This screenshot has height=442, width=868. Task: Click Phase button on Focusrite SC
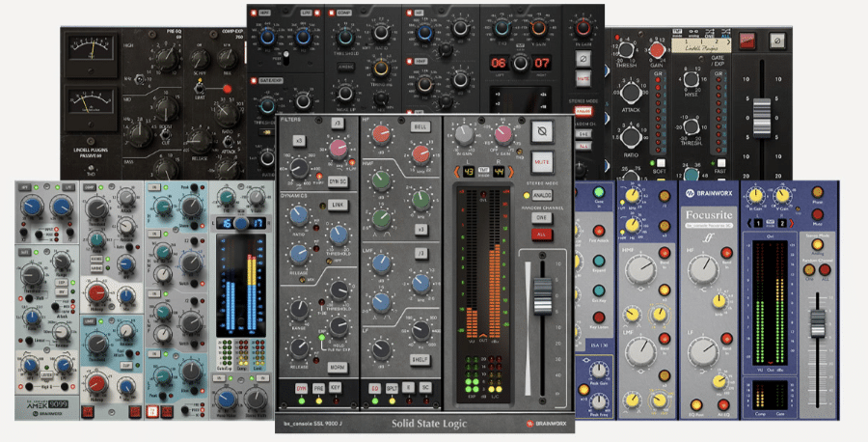(x=817, y=192)
